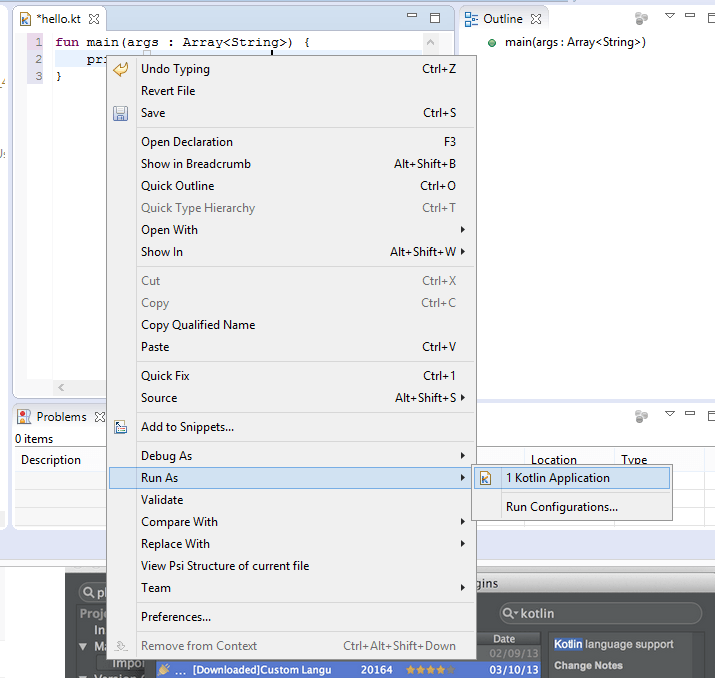Open Preferences from context menu
This screenshot has height=678, width=715.
176,617
